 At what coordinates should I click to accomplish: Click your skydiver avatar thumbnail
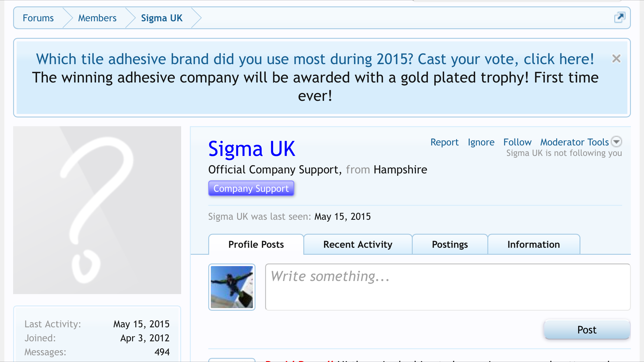232,287
